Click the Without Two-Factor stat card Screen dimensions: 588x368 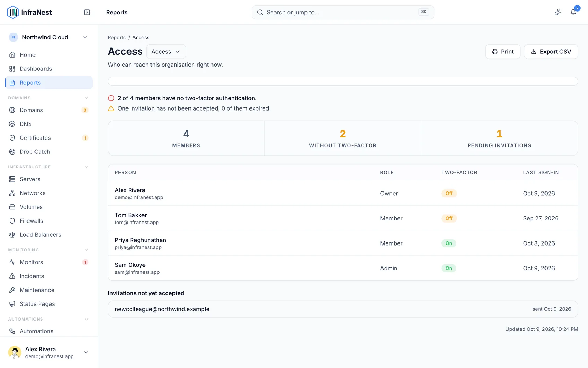coord(343,138)
